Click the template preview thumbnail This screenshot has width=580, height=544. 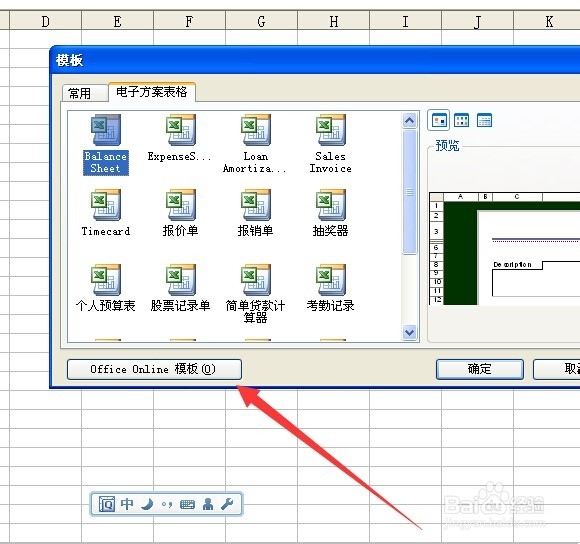[x=504, y=249]
